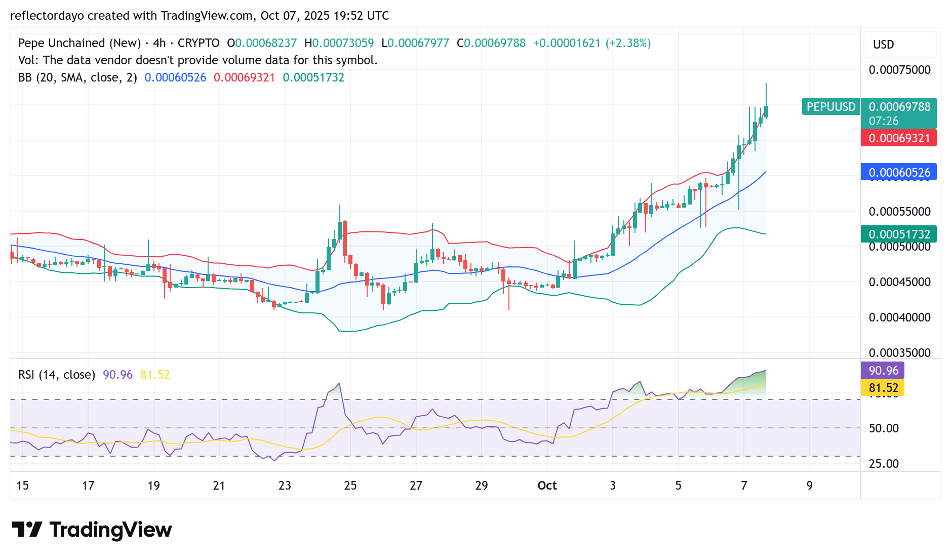Click the 0.00055000 price scale label
This screenshot has height=560, width=951.
[899, 212]
